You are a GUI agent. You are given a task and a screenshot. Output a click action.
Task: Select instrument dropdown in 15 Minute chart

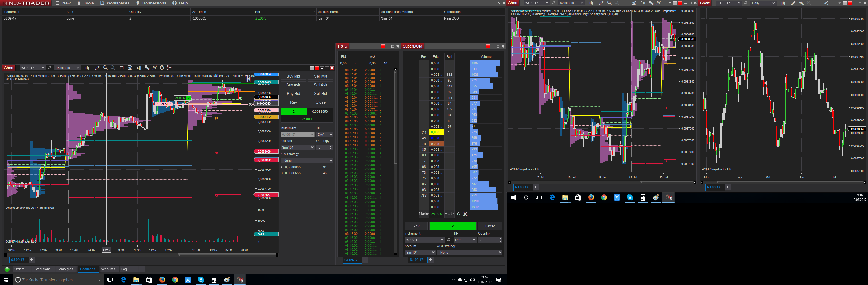[x=32, y=68]
